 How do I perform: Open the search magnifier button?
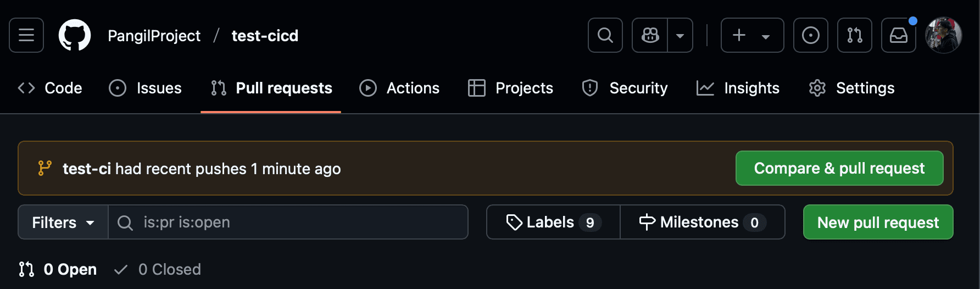click(605, 35)
